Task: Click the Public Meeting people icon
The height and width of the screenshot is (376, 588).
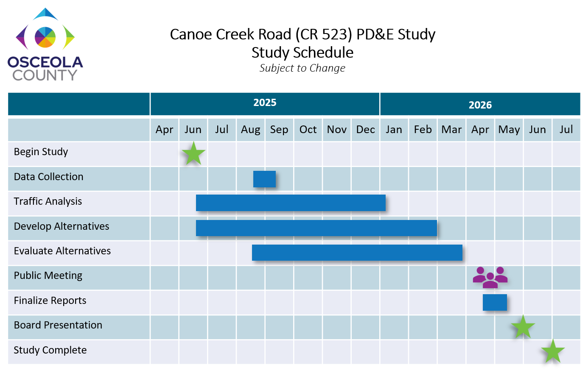Action: 490,278
